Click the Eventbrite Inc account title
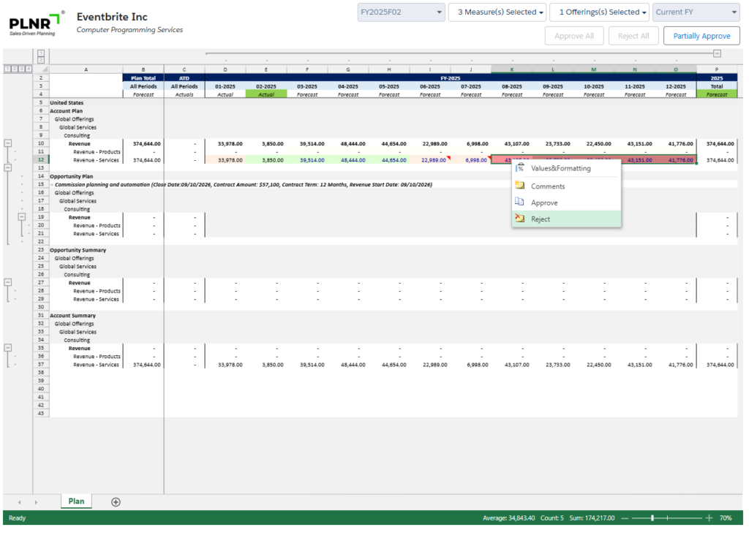749x560 pixels. click(112, 17)
